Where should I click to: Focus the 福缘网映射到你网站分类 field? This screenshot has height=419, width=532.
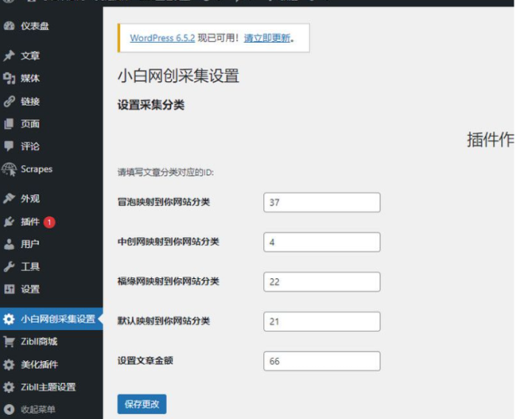[x=322, y=282]
